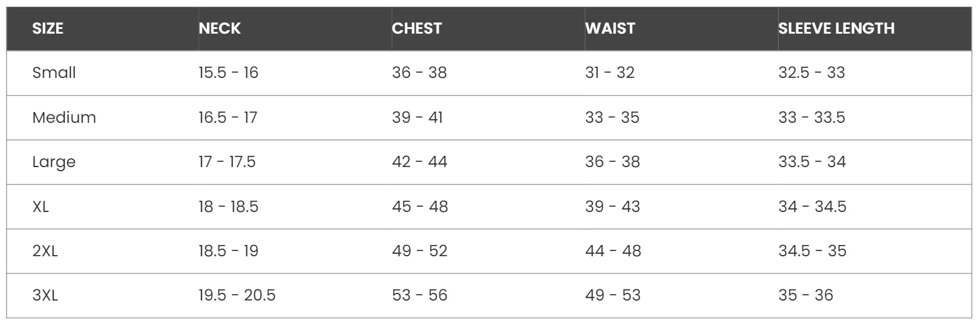Click the sleeve length value 32.5 - 33
Viewport: 980px width, 323px height.
tap(811, 73)
